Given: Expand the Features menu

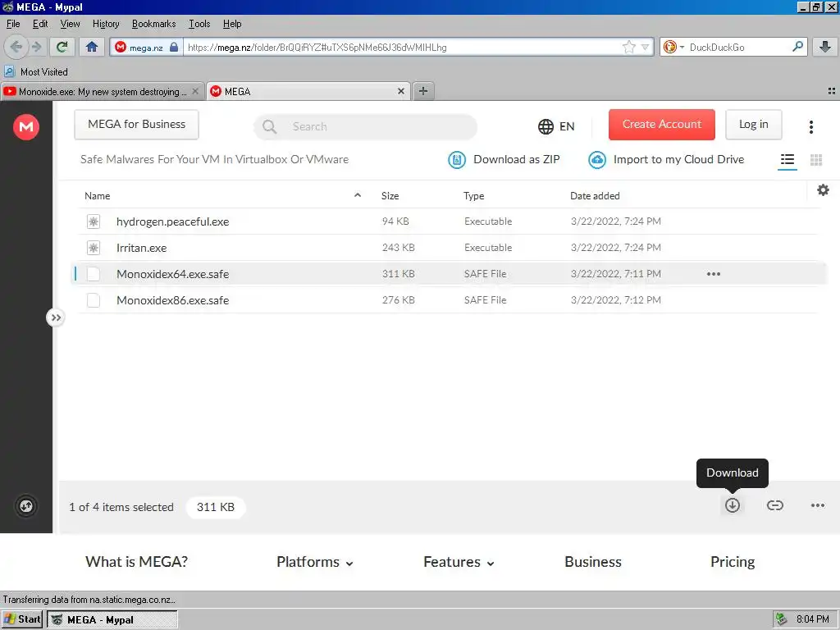Looking at the screenshot, I should (459, 562).
